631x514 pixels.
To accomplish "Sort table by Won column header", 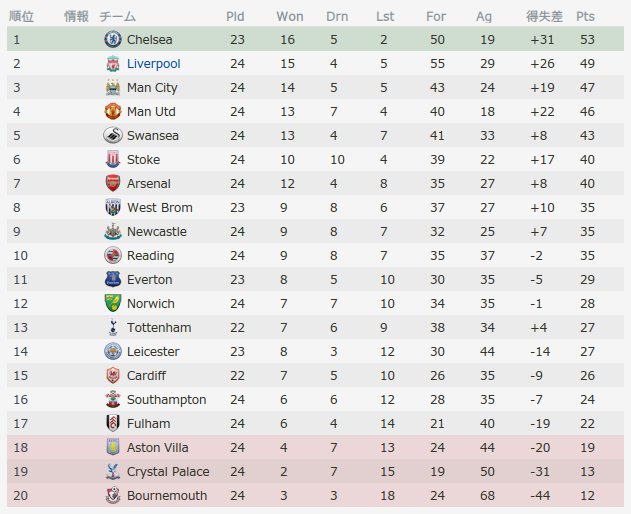I will [290, 17].
